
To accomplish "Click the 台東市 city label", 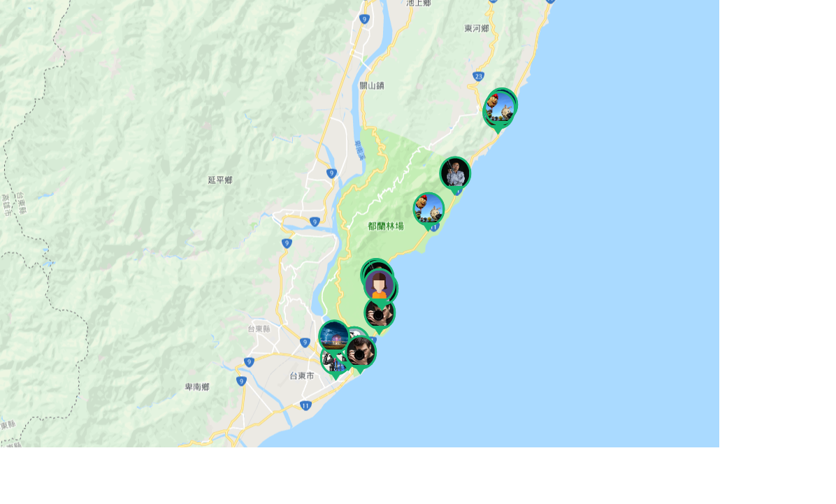I will [x=302, y=376].
